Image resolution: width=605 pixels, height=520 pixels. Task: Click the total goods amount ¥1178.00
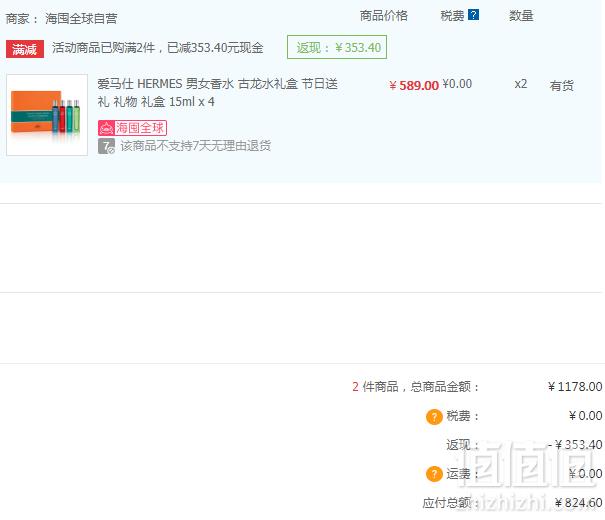coord(575,387)
